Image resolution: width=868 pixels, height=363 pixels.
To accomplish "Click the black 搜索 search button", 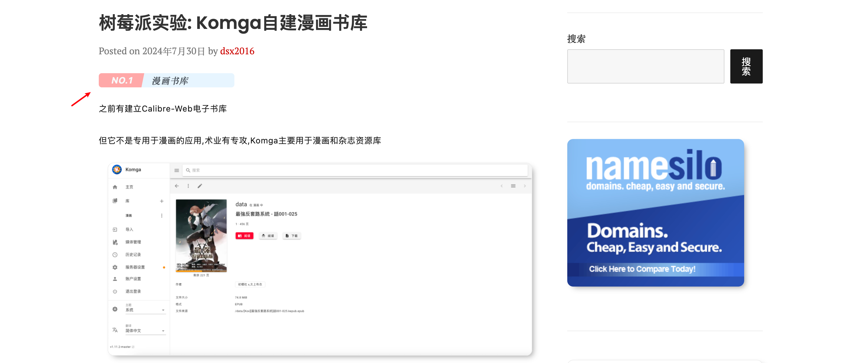I will coord(746,66).
